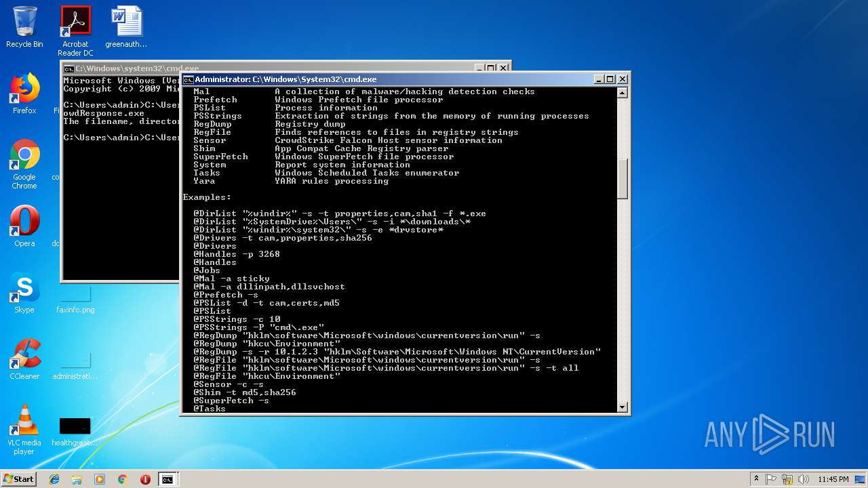This screenshot has width=868, height=488.
Task: Open Internet Explorer from taskbar
Action: click(x=54, y=479)
